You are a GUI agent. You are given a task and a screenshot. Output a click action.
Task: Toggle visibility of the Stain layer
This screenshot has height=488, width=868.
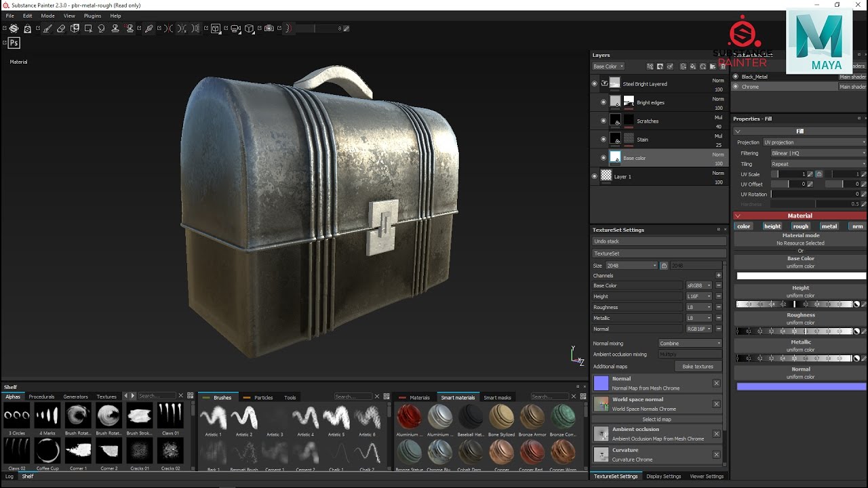[x=604, y=139]
